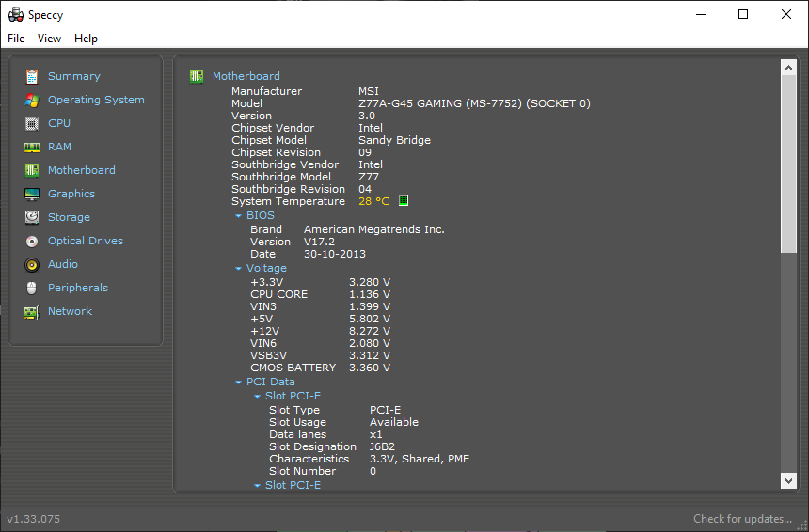Click version number v1.33.075 in status bar
This screenshot has width=809, height=532.
pyautogui.click(x=34, y=519)
